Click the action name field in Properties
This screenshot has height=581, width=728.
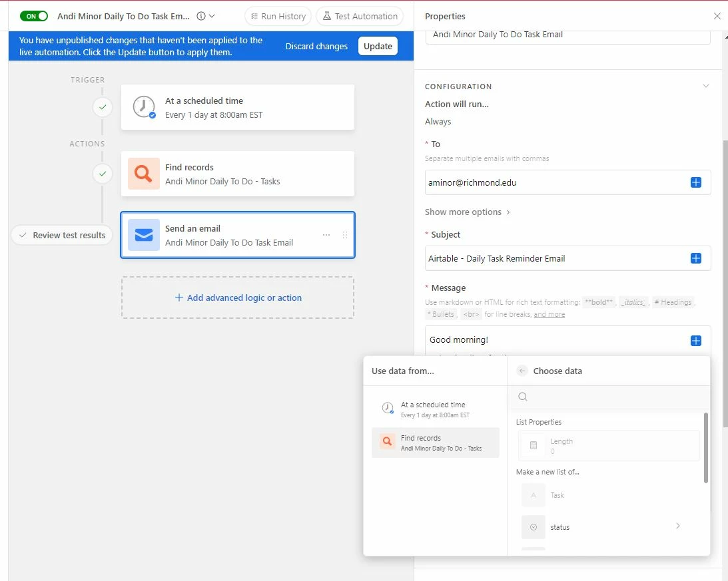(x=567, y=36)
